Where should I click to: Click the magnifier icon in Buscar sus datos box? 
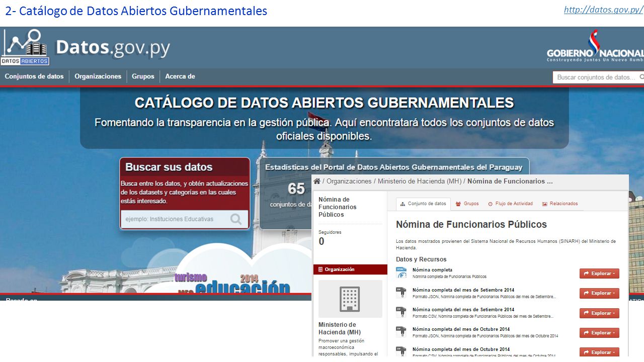tap(235, 219)
